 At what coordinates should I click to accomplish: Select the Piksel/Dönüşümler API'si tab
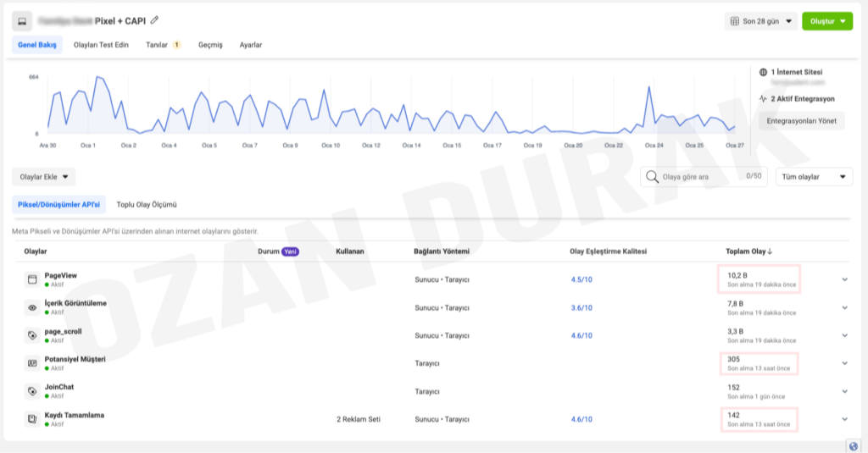click(x=58, y=205)
